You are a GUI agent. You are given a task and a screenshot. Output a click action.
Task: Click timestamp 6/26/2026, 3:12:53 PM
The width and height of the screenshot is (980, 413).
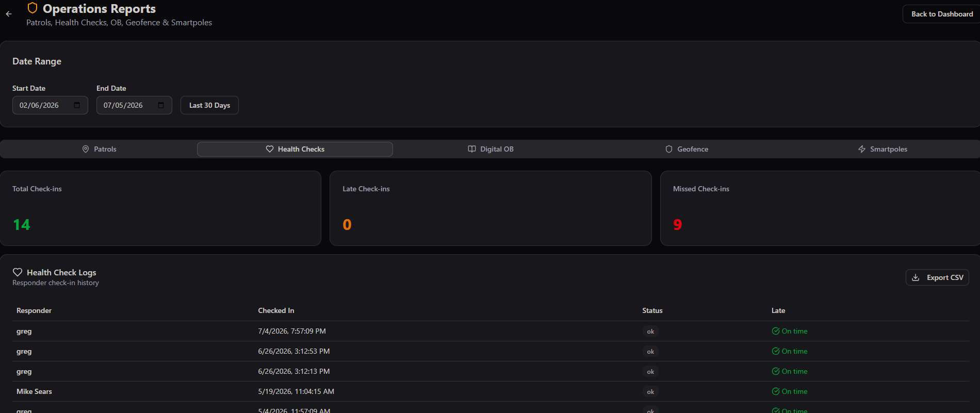294,351
